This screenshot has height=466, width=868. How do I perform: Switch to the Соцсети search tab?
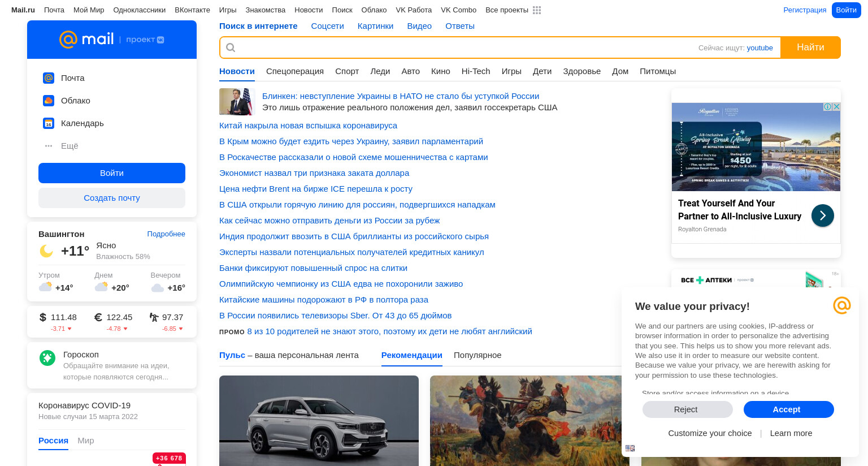(328, 26)
